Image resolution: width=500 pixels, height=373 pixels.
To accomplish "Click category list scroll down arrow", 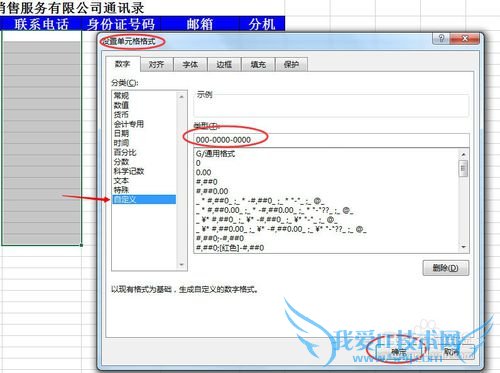I will click(x=182, y=265).
